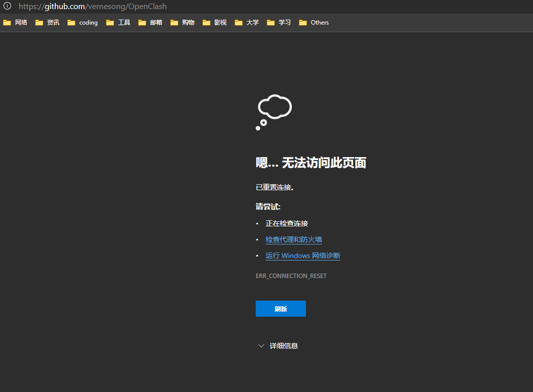
Task: Open the 网络 bookmarks folder
Action: point(21,22)
